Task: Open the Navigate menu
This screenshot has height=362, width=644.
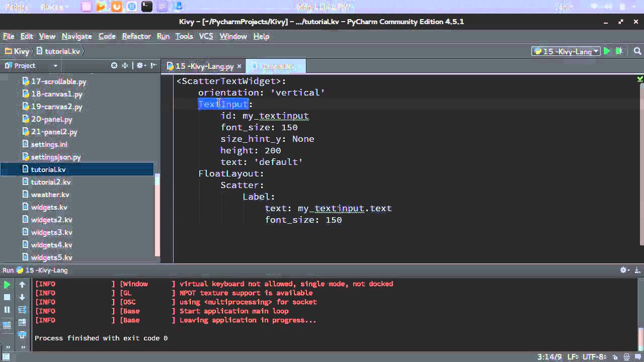Action: coord(76,36)
